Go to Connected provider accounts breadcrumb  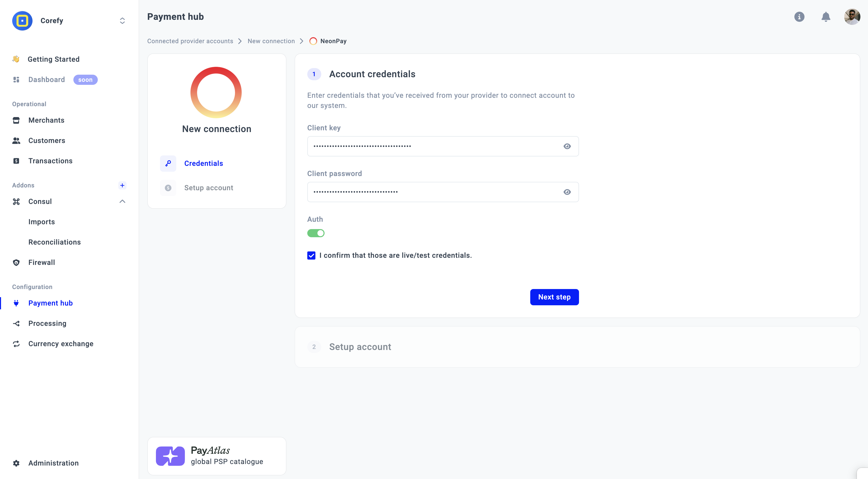click(x=190, y=41)
